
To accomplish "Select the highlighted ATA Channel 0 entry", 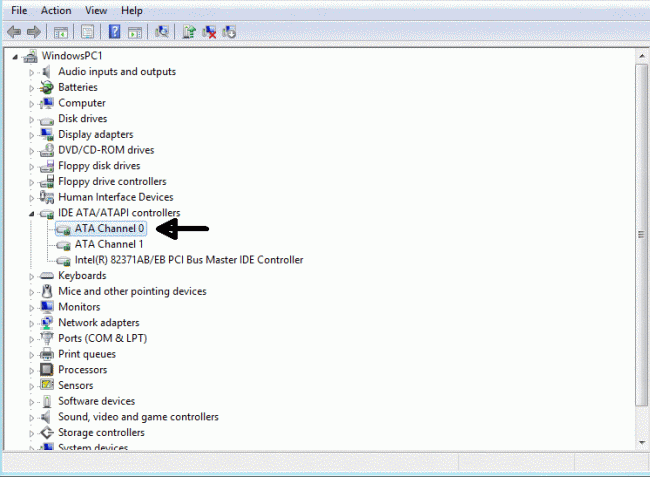I will point(109,228).
